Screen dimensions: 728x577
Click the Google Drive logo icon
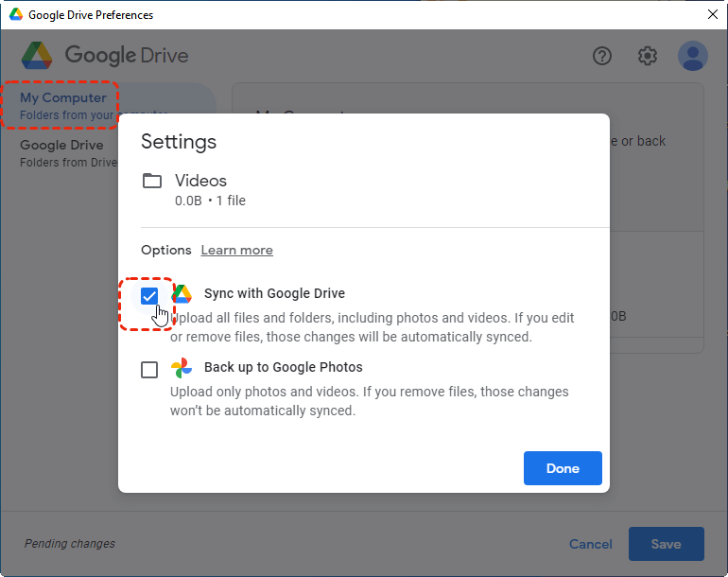point(37,55)
